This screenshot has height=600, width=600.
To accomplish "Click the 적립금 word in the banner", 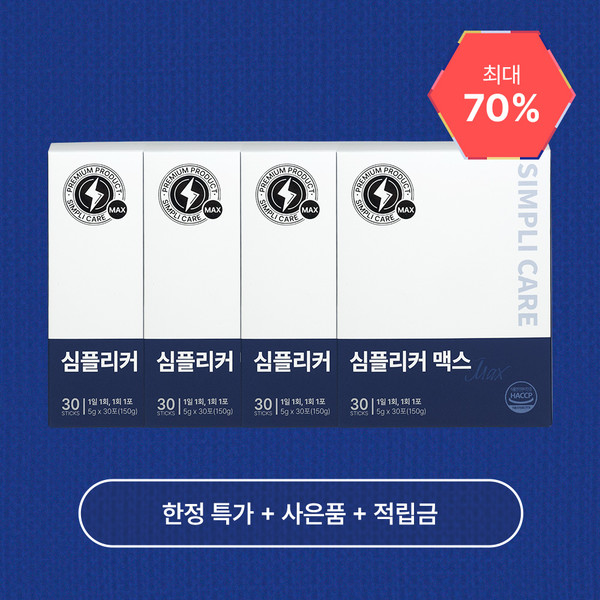I will [x=405, y=514].
